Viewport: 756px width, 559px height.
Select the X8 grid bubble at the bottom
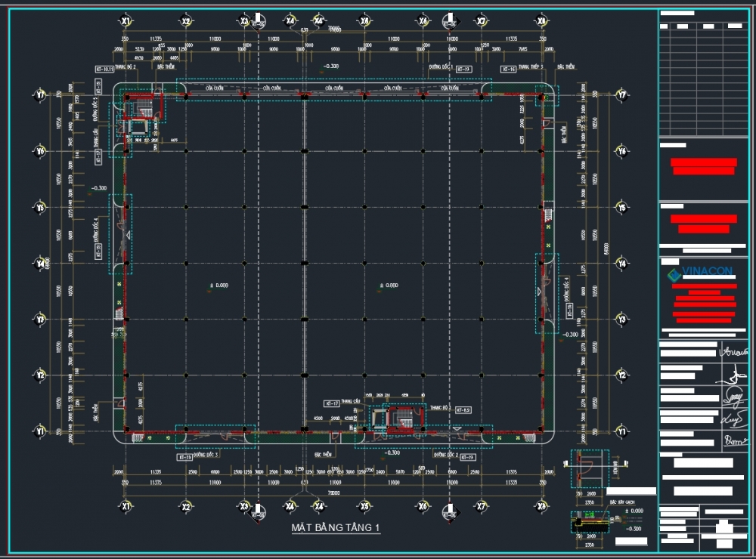(541, 505)
